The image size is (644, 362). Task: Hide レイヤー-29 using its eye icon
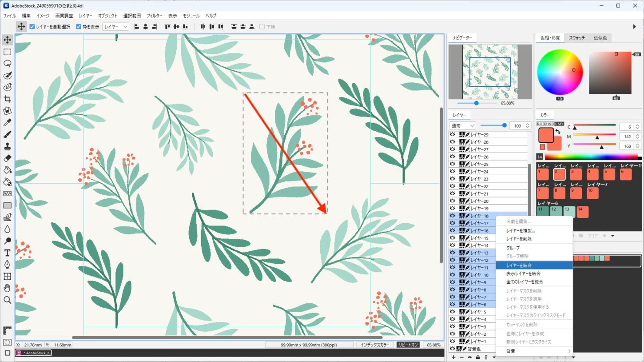click(x=453, y=134)
